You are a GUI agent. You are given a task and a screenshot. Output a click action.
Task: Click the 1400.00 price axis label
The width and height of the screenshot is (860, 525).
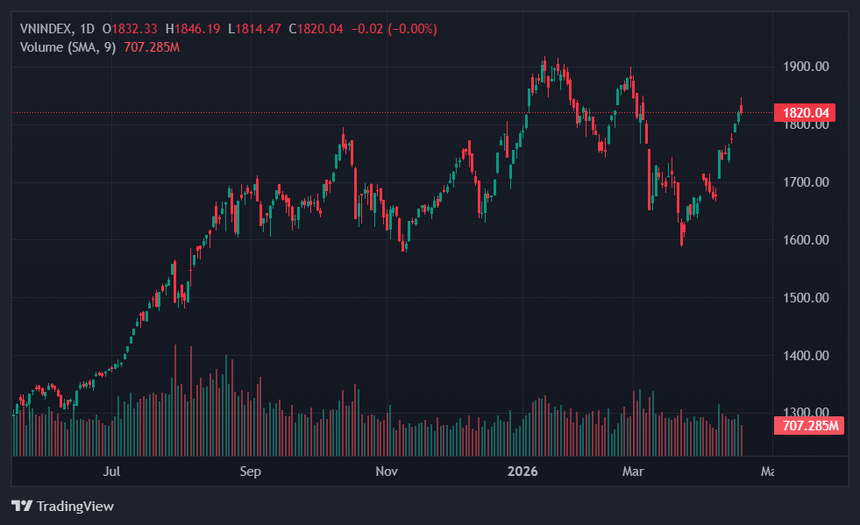click(805, 356)
